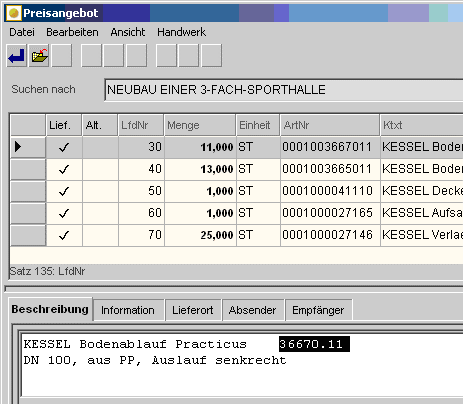Switch to the Lieferort tab
This screenshot has height=404, width=463.
pyautogui.click(x=193, y=310)
